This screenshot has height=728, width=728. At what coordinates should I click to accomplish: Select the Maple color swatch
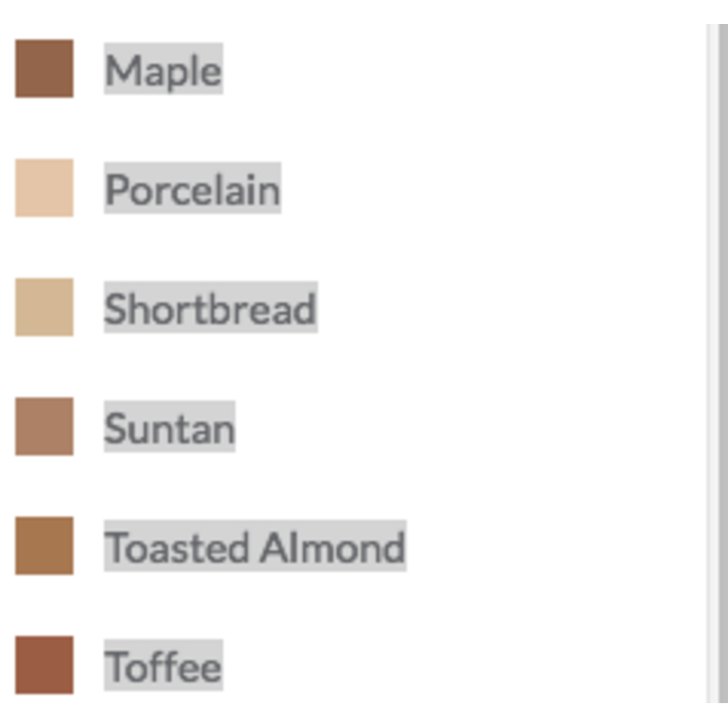coord(44,68)
